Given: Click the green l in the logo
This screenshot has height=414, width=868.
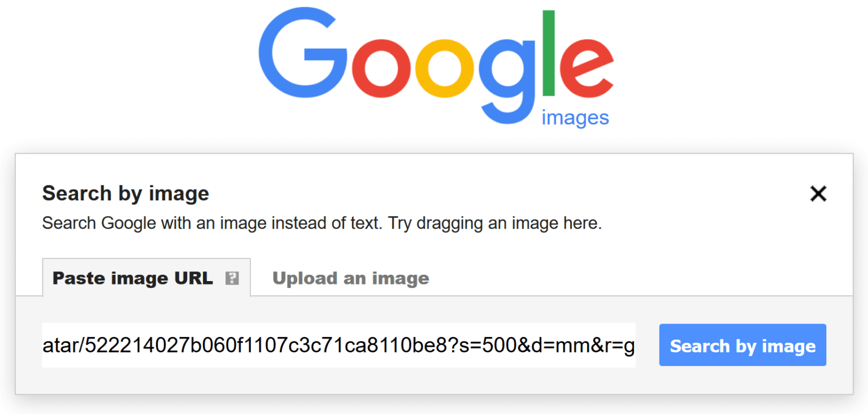Looking at the screenshot, I should pyautogui.click(x=548, y=54).
